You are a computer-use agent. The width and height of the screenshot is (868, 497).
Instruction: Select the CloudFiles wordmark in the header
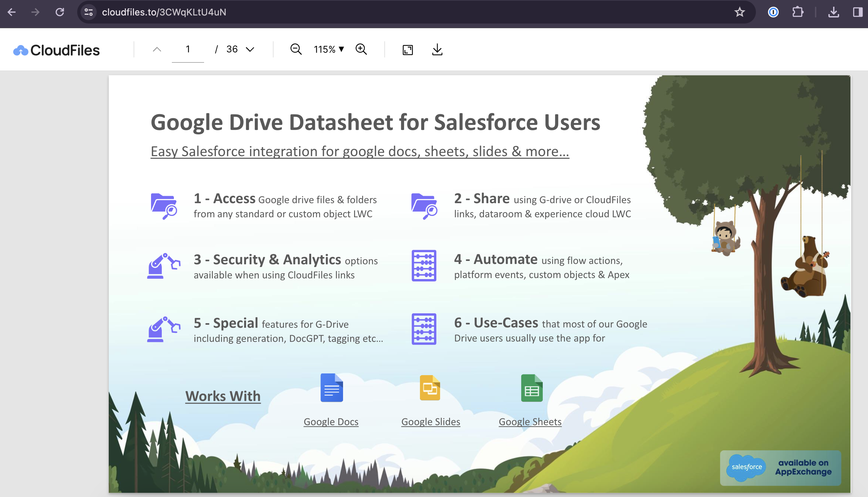tap(65, 50)
